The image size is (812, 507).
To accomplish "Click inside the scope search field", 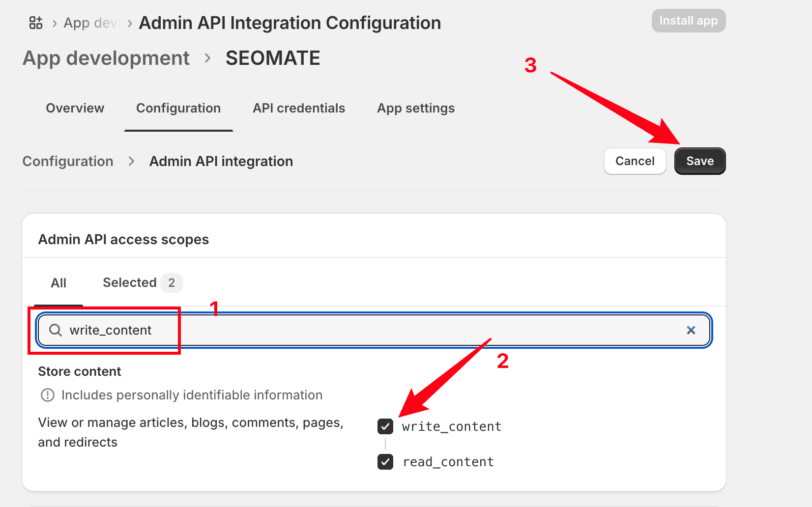I will [295, 330].
